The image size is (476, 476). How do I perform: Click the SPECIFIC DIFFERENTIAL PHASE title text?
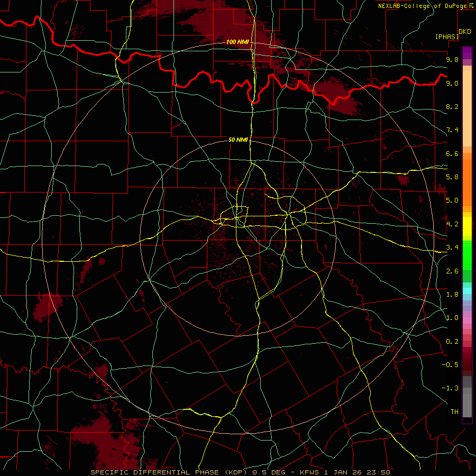coord(154,472)
